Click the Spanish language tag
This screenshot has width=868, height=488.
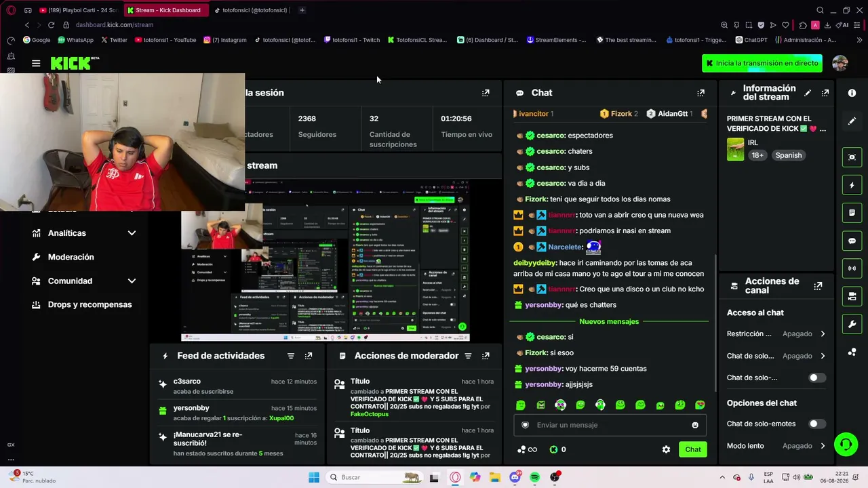coord(789,155)
